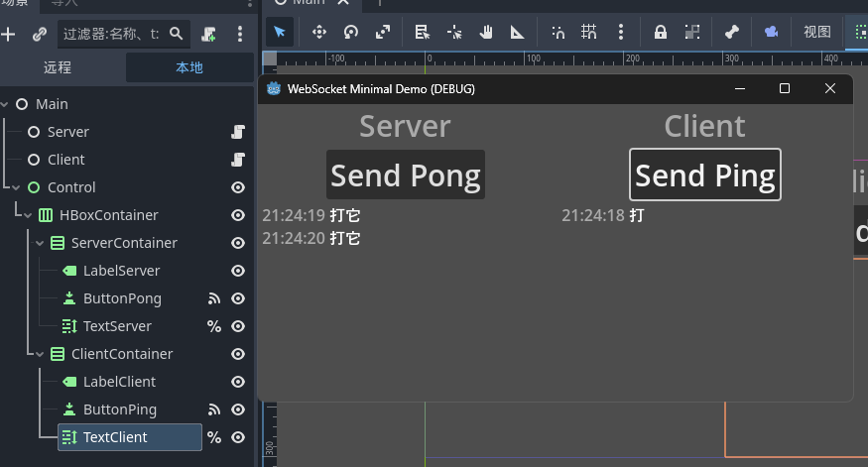This screenshot has height=467, width=868.
Task: Open the 视图 (View) menu
Action: (x=816, y=32)
